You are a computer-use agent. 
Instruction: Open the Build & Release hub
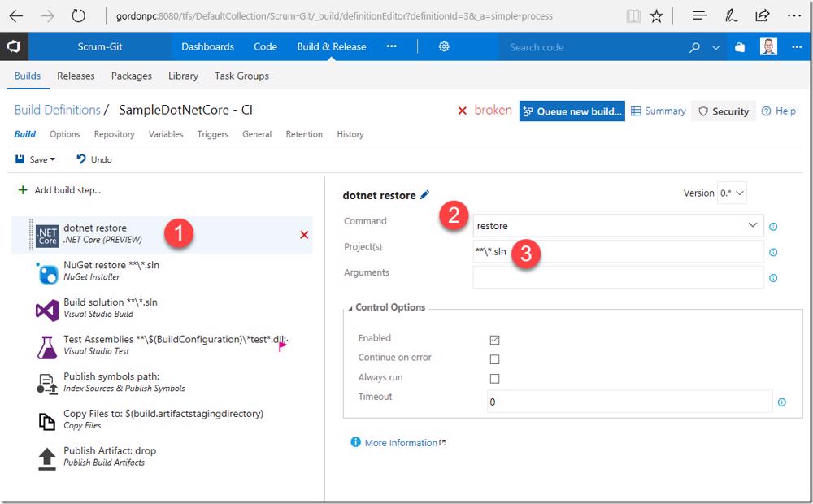pyautogui.click(x=332, y=46)
